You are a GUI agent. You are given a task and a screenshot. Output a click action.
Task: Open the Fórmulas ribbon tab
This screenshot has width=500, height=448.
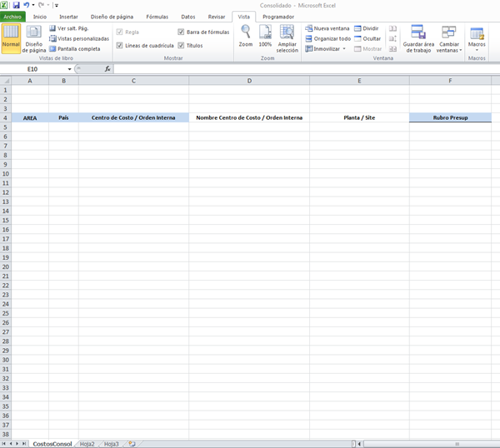coord(157,17)
